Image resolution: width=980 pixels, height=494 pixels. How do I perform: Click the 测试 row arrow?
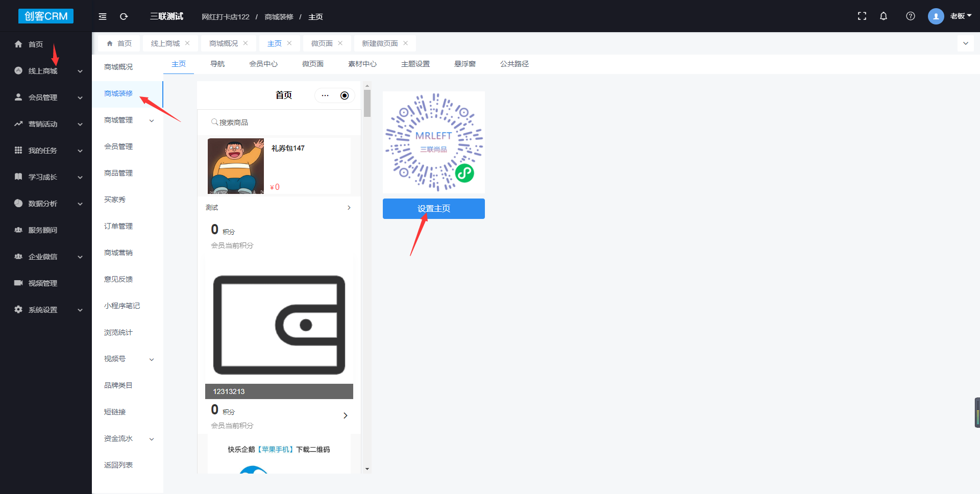pyautogui.click(x=349, y=208)
